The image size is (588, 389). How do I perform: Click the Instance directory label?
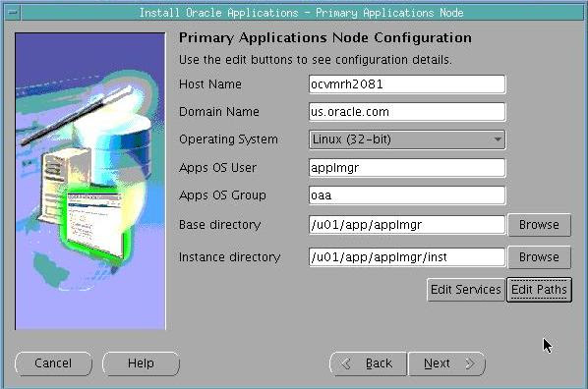(x=229, y=257)
